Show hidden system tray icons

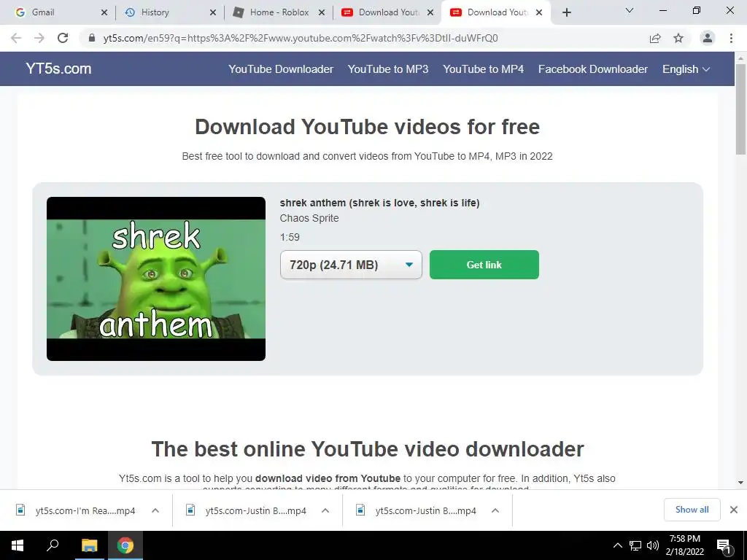point(617,545)
